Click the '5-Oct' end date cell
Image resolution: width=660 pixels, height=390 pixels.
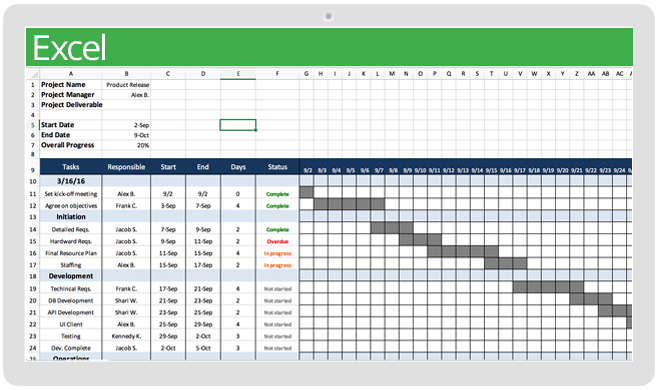click(x=203, y=348)
